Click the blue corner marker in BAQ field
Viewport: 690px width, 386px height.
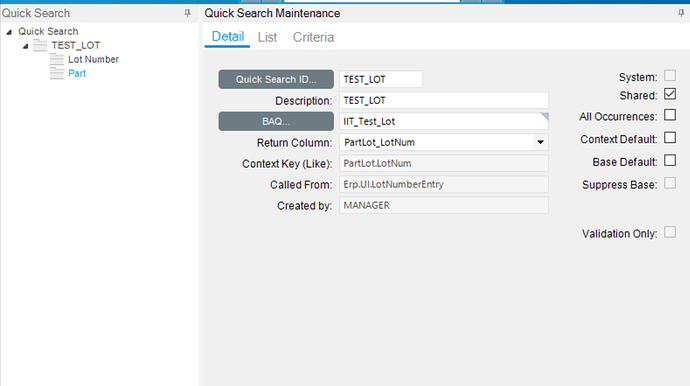pyautogui.click(x=545, y=116)
